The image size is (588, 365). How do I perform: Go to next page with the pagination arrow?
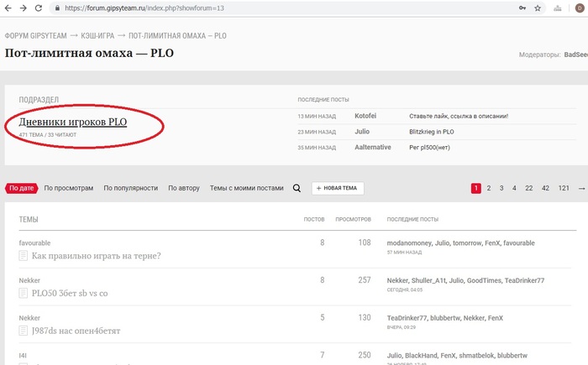[581, 189]
